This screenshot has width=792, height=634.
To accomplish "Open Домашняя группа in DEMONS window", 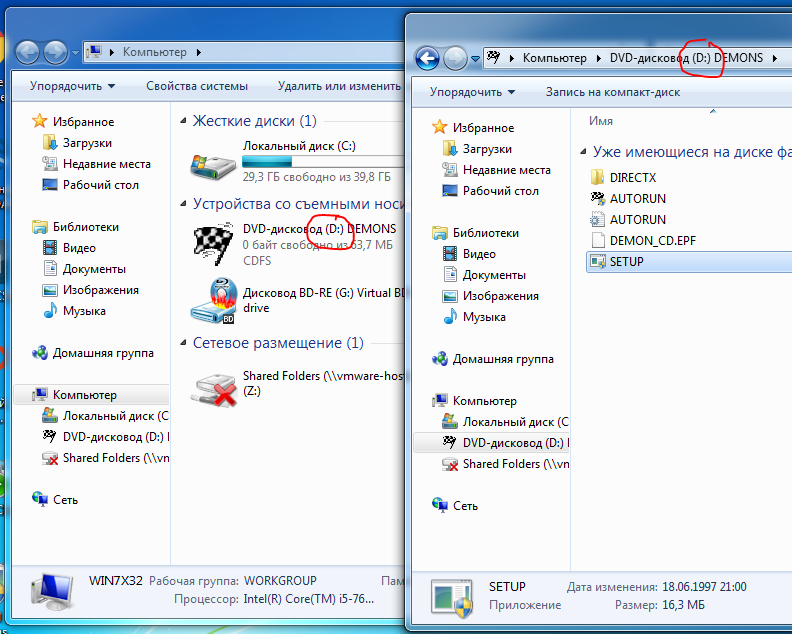I will click(x=503, y=359).
